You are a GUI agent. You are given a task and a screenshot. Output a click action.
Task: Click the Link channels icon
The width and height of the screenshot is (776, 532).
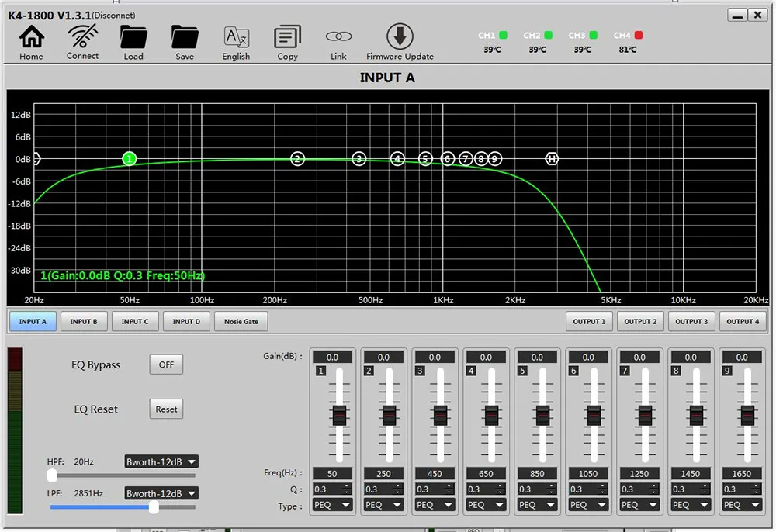tap(338, 37)
